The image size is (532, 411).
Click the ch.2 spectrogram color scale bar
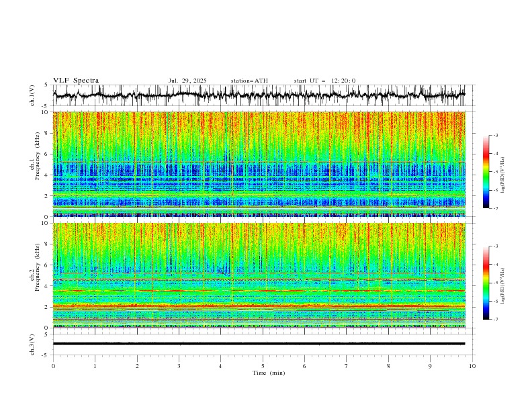(x=486, y=283)
